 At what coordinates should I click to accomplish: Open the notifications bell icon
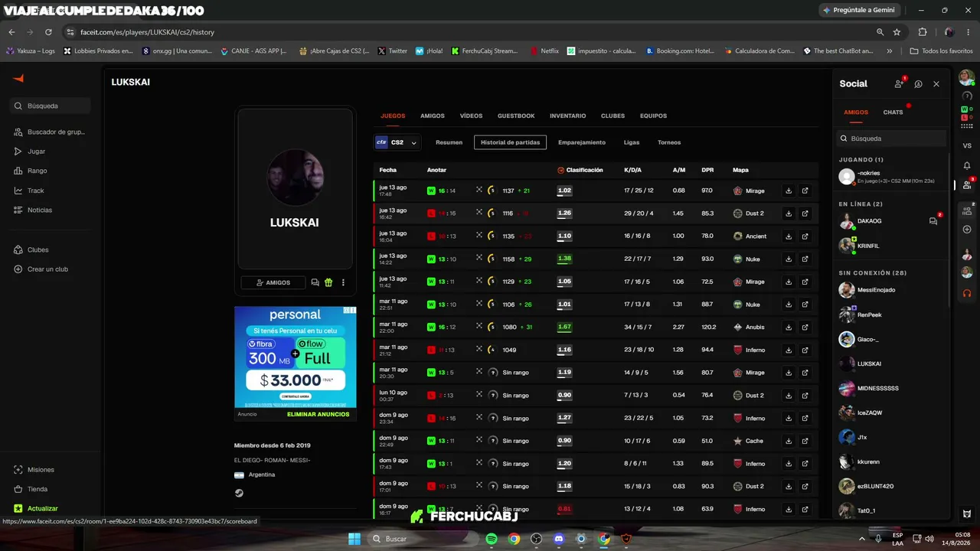click(967, 165)
